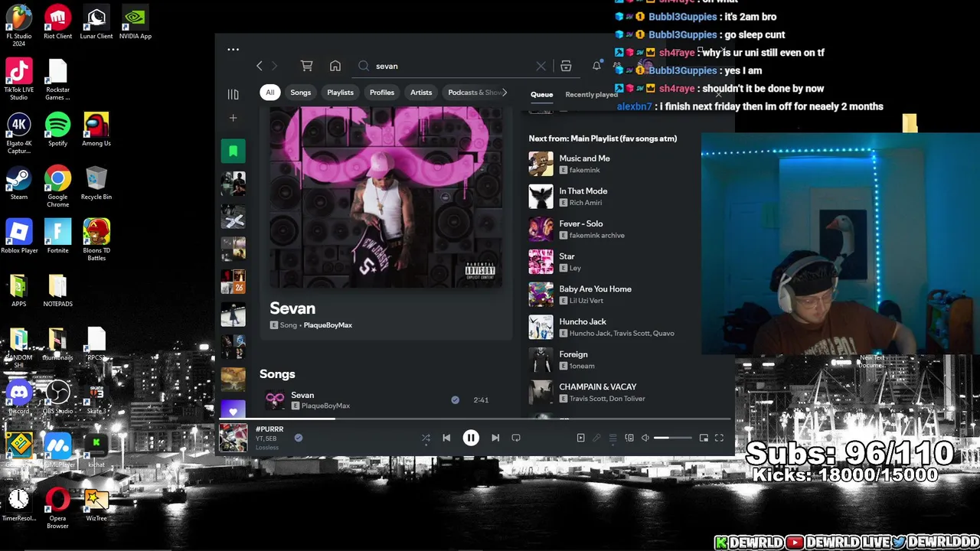Toggle the library sidebar icon
Viewport: 980px width, 551px height.
(x=233, y=94)
